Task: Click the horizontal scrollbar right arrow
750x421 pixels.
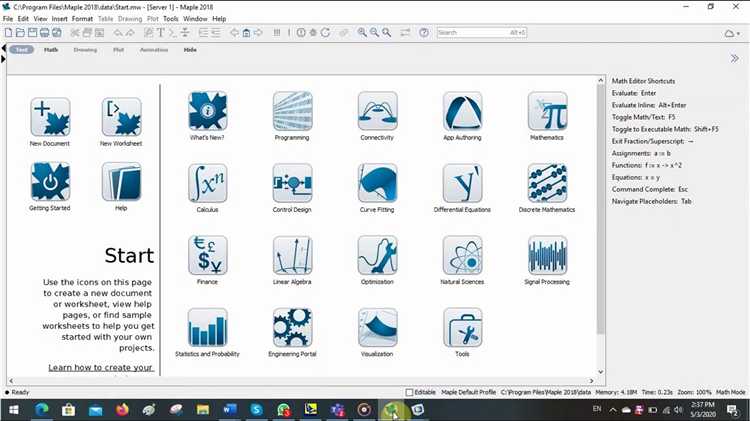Action: coord(592,381)
